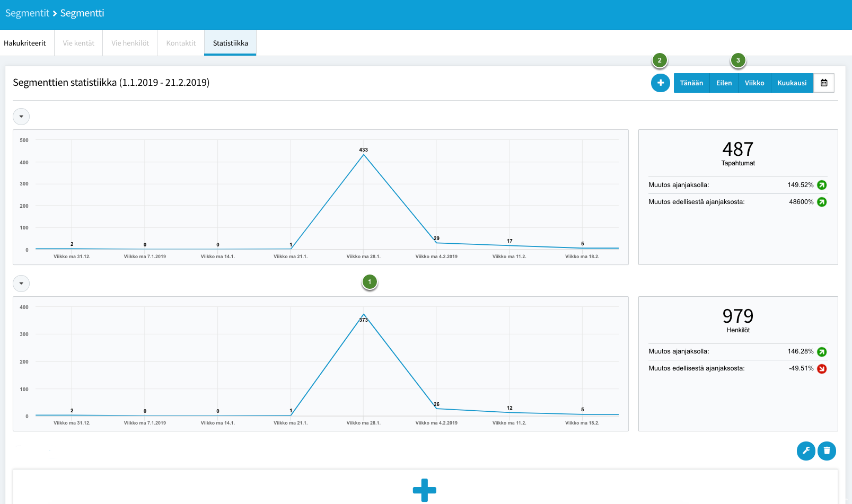Click green arrow beside 149.52%
Screen dimensions: 852x504
pyautogui.click(x=822, y=185)
